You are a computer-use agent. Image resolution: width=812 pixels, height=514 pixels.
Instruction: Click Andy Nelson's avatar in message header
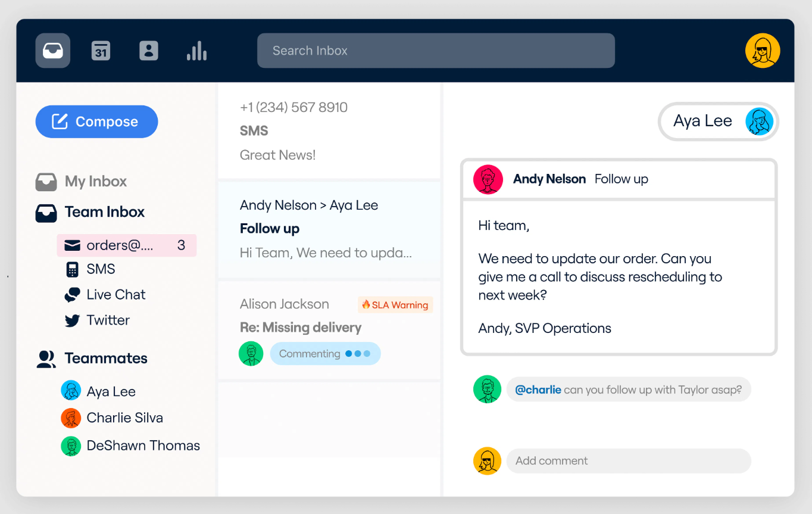[x=488, y=179]
